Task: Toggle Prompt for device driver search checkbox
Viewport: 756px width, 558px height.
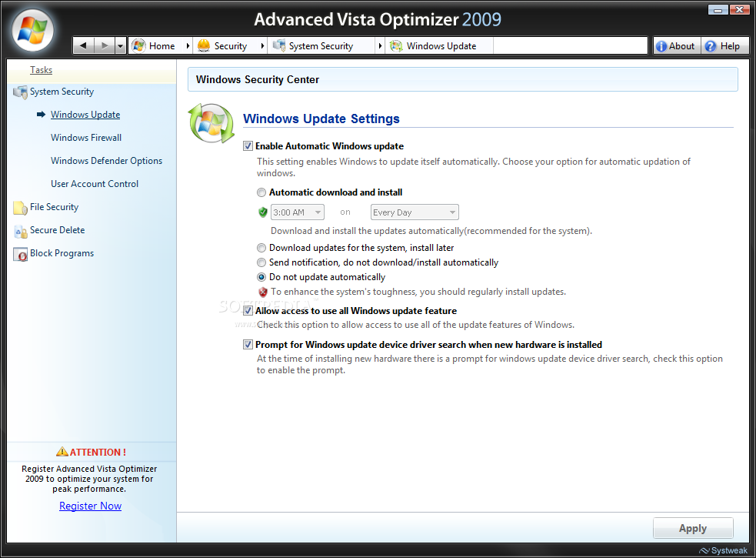Action: [x=248, y=344]
